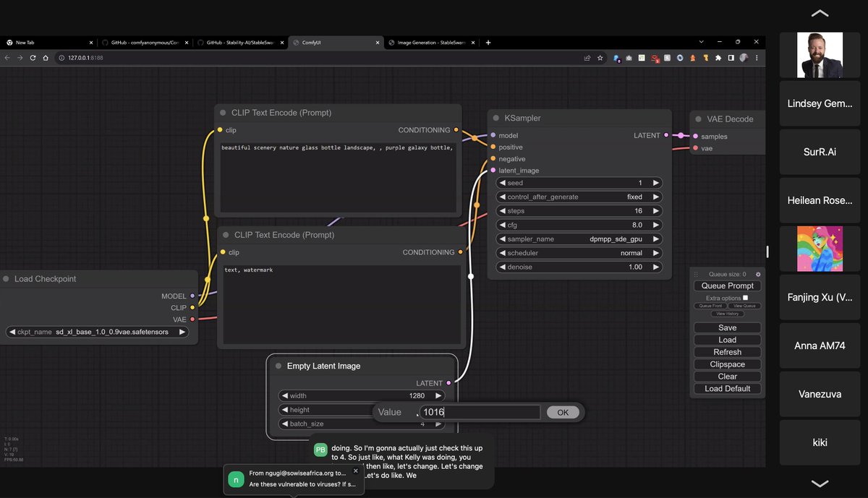Grab the menu panel drag handle dots
The height and width of the screenshot is (498, 868).
(697, 275)
